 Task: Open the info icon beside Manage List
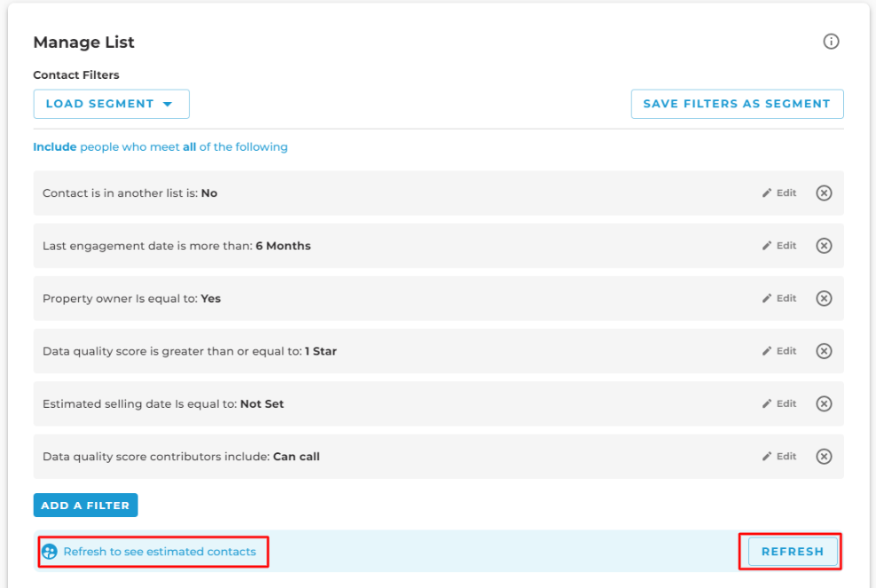coord(831,42)
